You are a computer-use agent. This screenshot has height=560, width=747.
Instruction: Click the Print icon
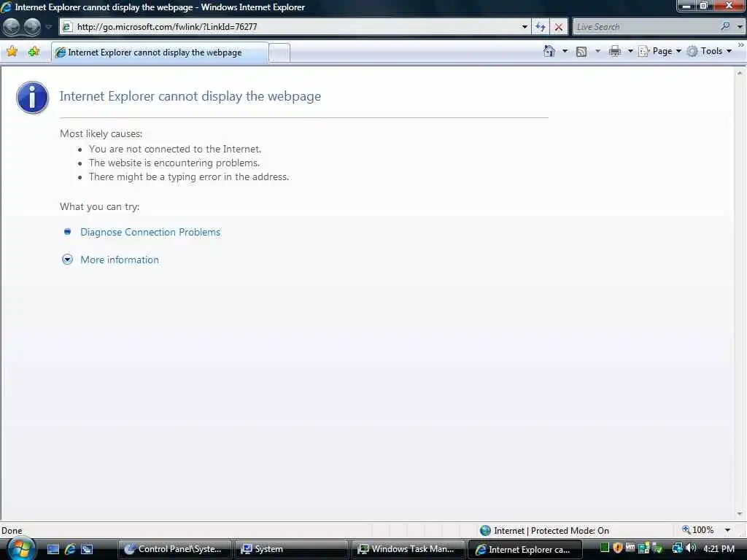[614, 51]
